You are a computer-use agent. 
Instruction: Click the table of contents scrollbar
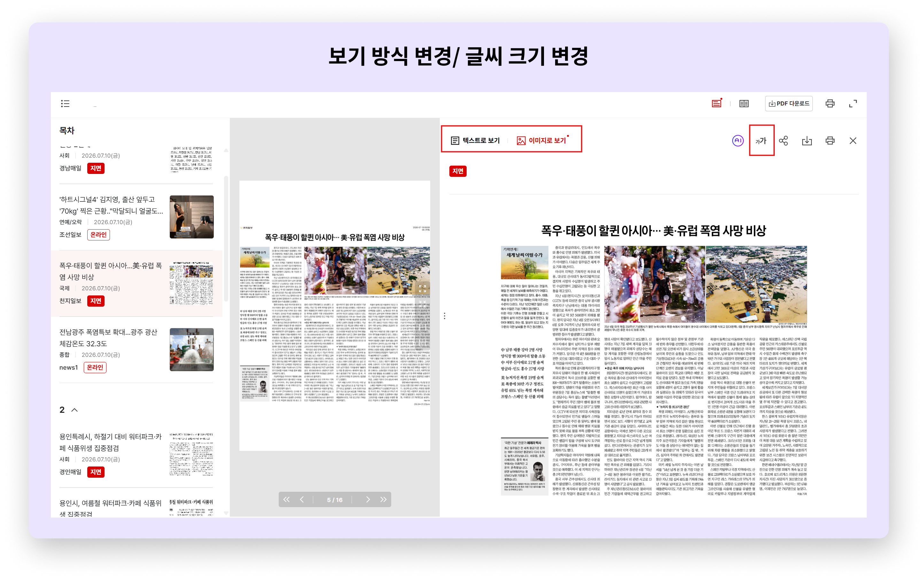[x=226, y=238]
